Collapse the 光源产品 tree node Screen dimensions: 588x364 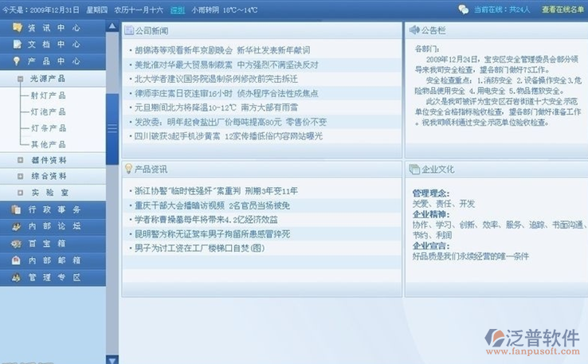(x=21, y=79)
